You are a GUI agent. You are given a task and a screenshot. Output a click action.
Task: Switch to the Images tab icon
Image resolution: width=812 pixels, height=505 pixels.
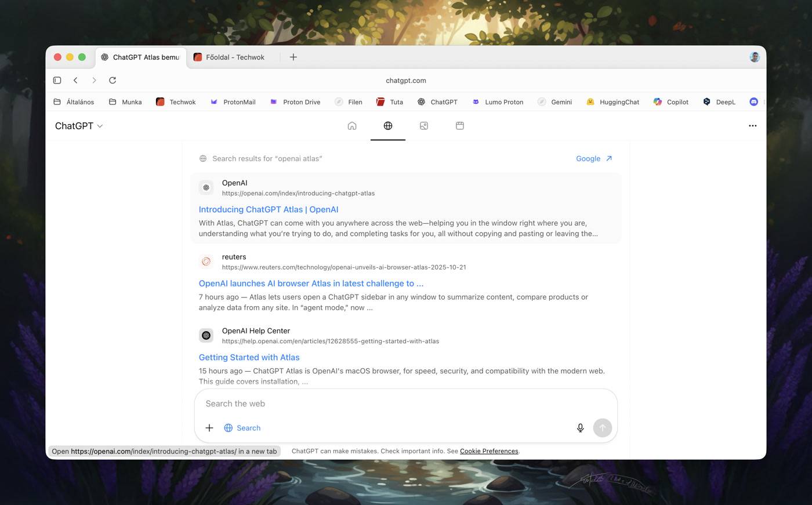click(424, 126)
